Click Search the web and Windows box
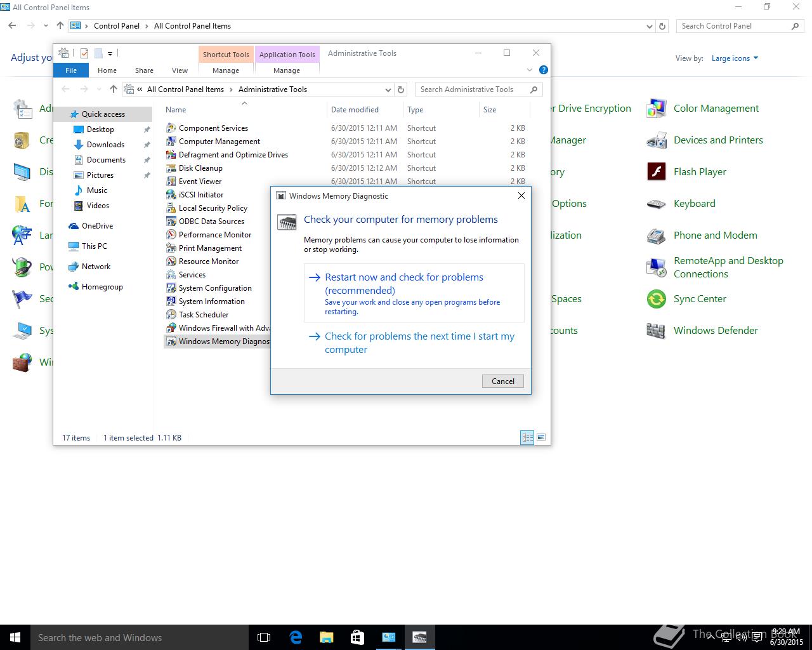The image size is (812, 650). 140,637
